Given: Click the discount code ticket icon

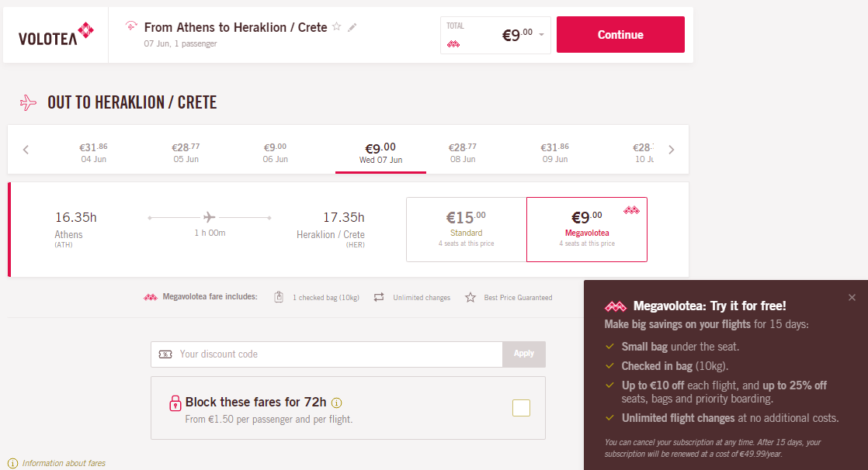Looking at the screenshot, I should tap(165, 354).
